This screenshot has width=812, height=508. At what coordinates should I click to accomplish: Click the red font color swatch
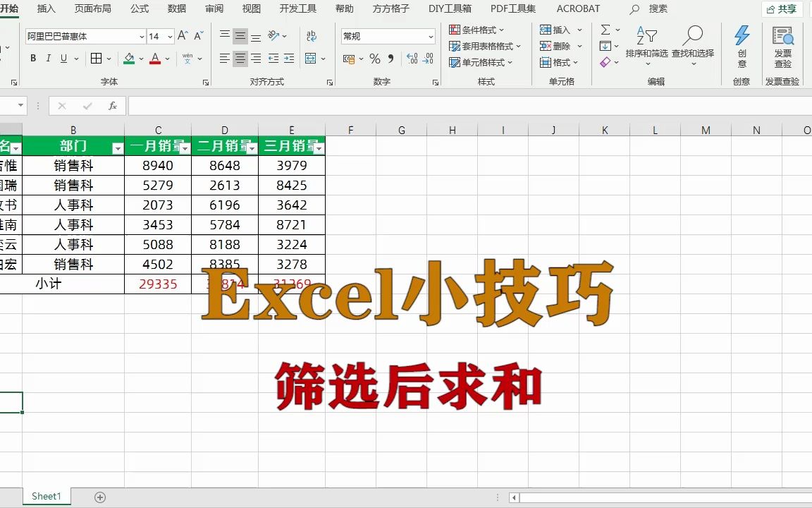click(x=154, y=63)
